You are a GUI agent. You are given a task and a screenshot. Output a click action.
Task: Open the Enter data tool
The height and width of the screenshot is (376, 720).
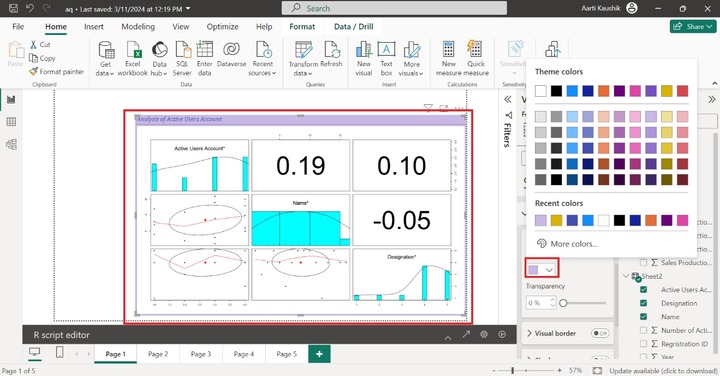pos(204,58)
